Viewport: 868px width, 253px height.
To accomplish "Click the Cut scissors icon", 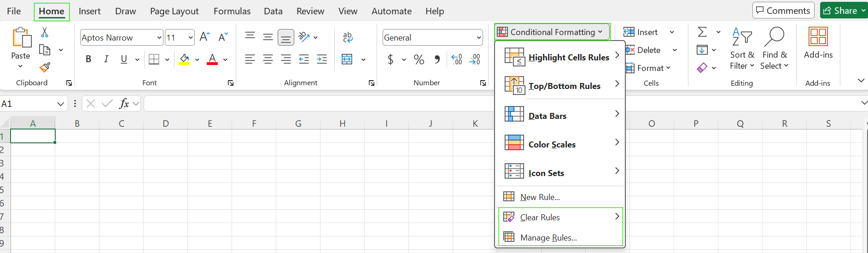I will coord(45,32).
